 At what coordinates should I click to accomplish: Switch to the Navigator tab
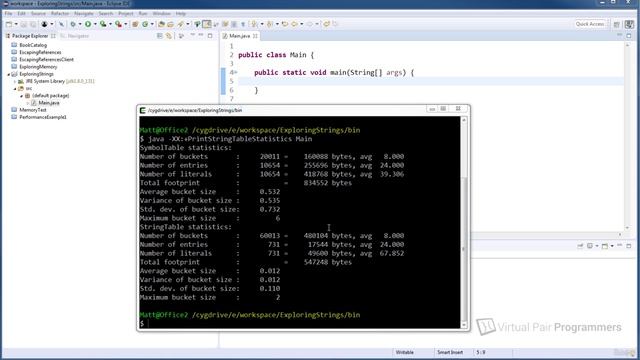tap(75, 36)
